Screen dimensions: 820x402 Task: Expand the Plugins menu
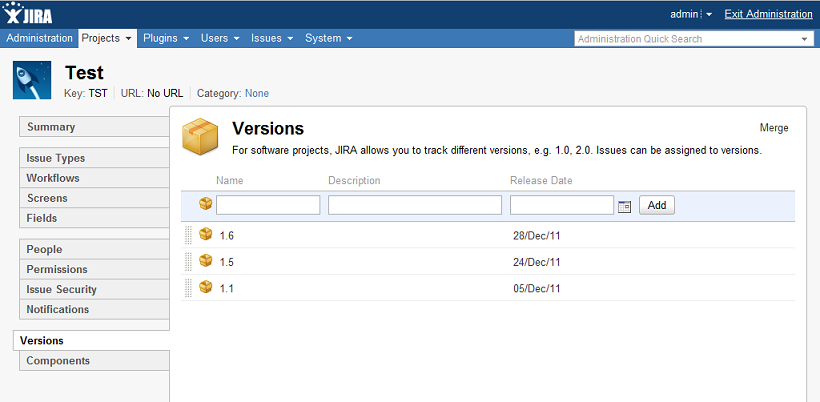166,38
